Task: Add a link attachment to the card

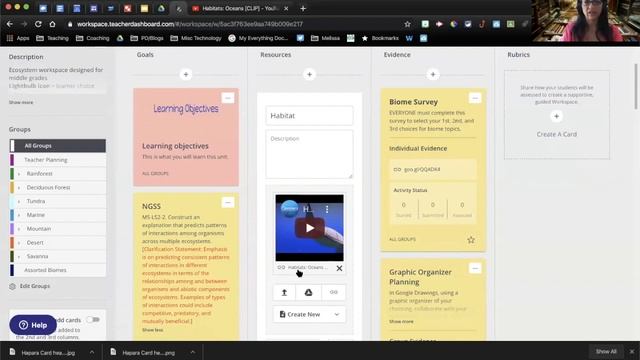Action: [x=333, y=292]
